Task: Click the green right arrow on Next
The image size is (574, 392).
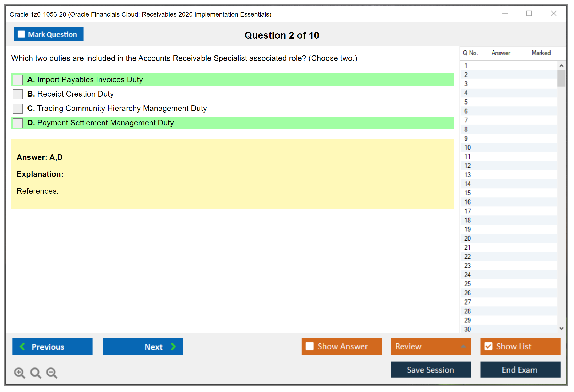Action: [x=173, y=346]
